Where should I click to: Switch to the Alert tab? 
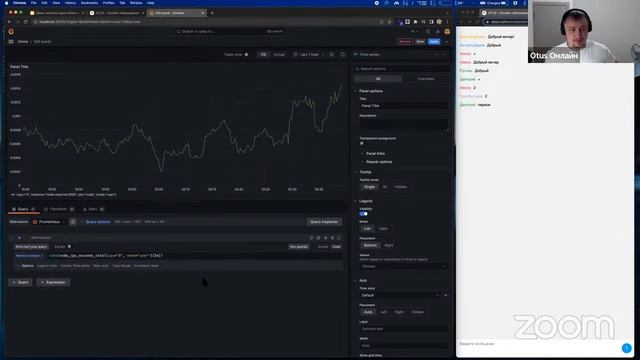coord(93,209)
